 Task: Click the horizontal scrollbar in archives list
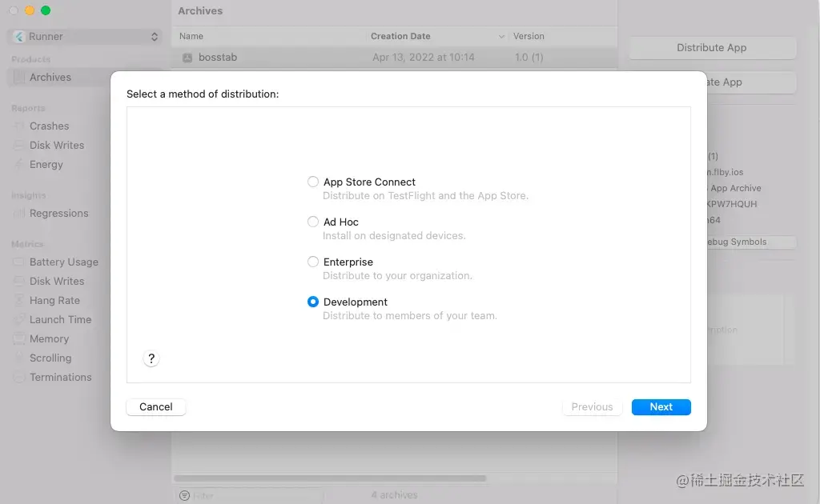pos(329,478)
